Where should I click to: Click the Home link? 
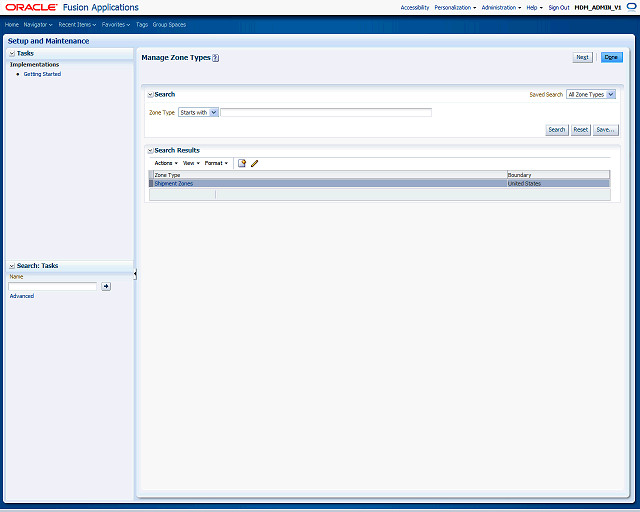click(12, 24)
